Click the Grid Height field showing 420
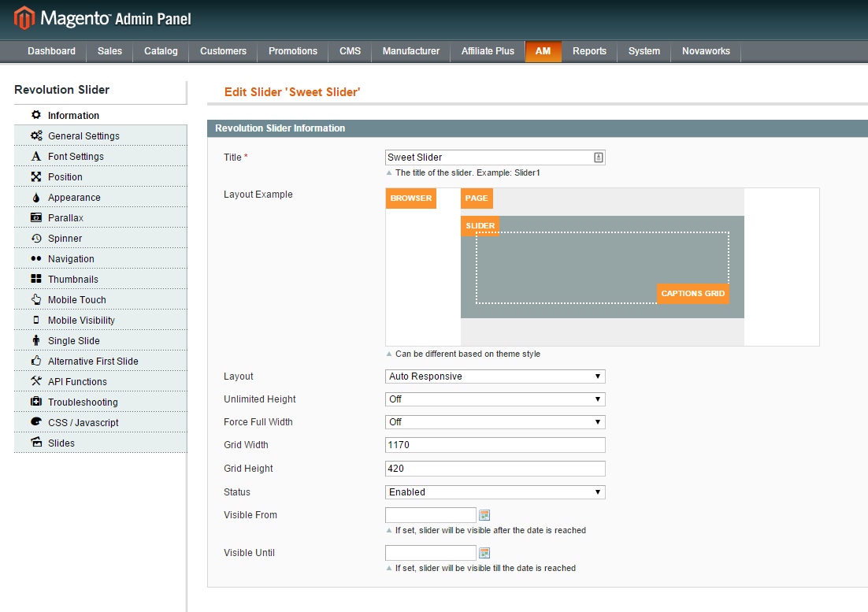This screenshot has height=612, width=868. 495,469
